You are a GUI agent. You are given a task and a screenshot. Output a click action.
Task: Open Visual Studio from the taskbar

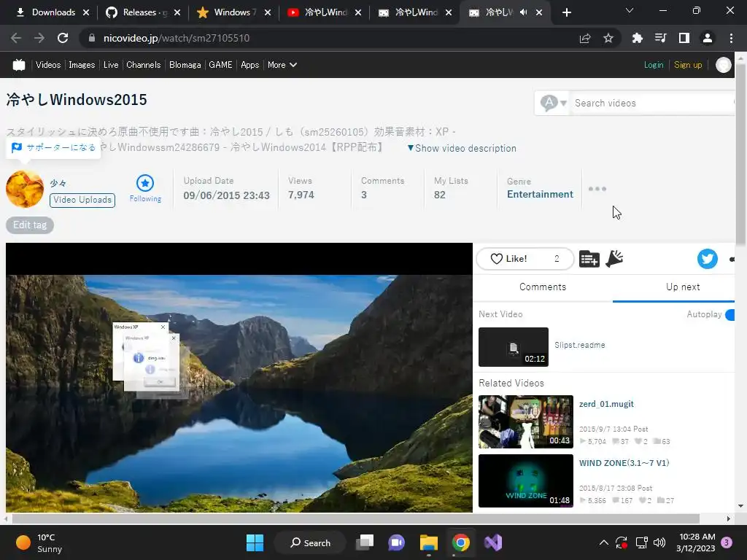coord(493,542)
